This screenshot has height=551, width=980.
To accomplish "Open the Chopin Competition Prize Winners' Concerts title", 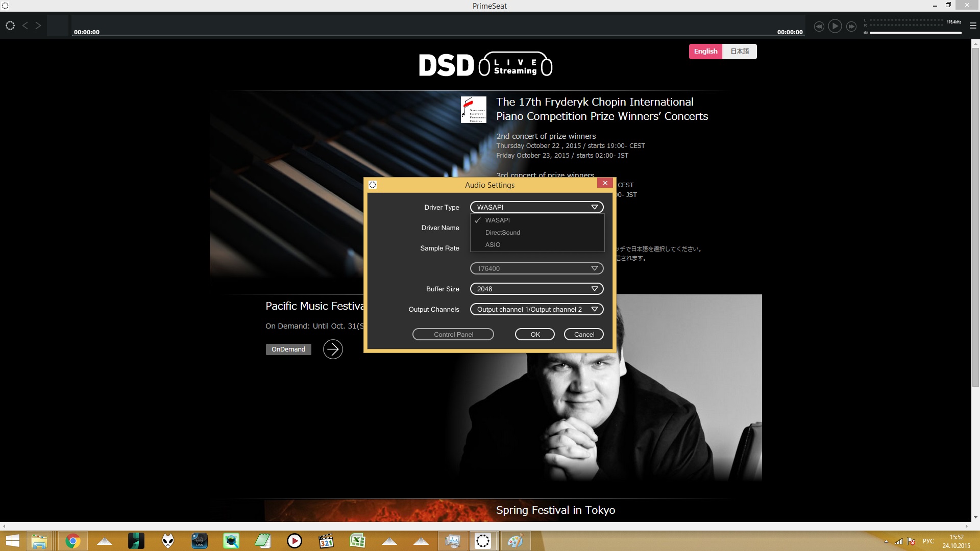I will (x=602, y=109).
